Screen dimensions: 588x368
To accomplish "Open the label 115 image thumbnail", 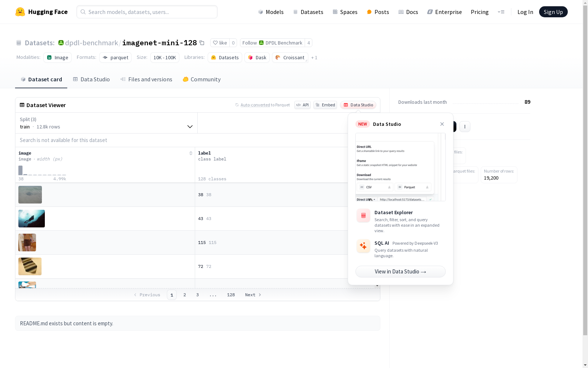I will coord(27,243).
